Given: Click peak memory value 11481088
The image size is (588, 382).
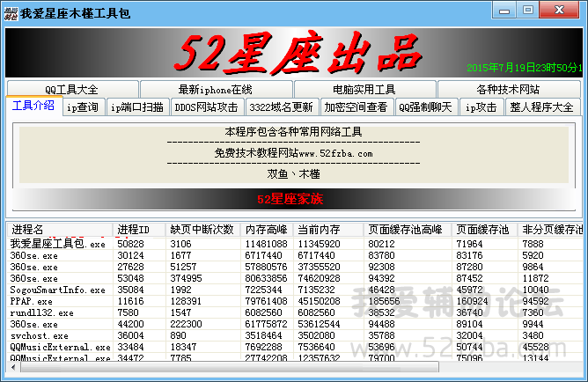Looking at the screenshot, I should (266, 244).
